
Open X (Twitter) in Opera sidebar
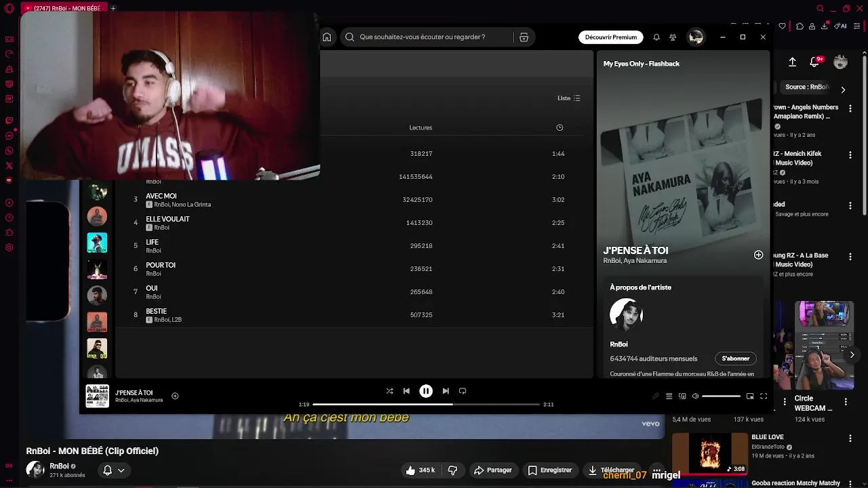[x=9, y=165]
